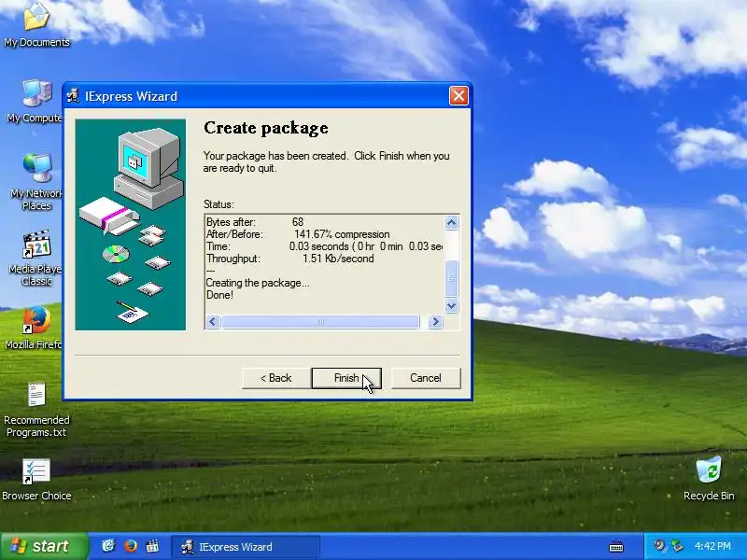Click the horizontal scrollbar thumb in status
747x560 pixels.
coord(320,322)
